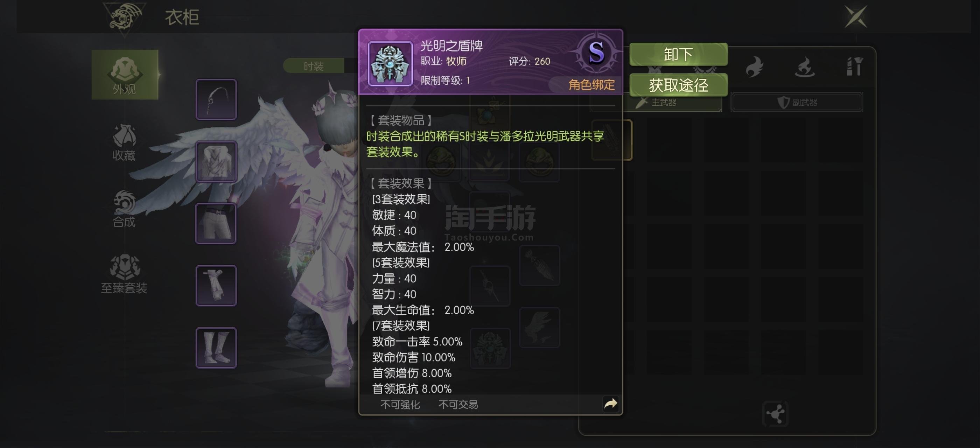Close the wardrobe with crossed-swords icon
The image size is (980, 448).
coord(856,16)
